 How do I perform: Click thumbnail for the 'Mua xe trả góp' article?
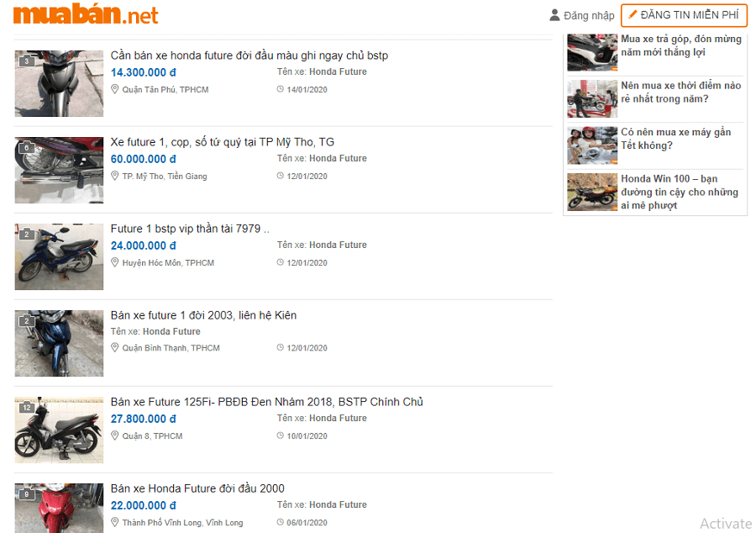(592, 53)
